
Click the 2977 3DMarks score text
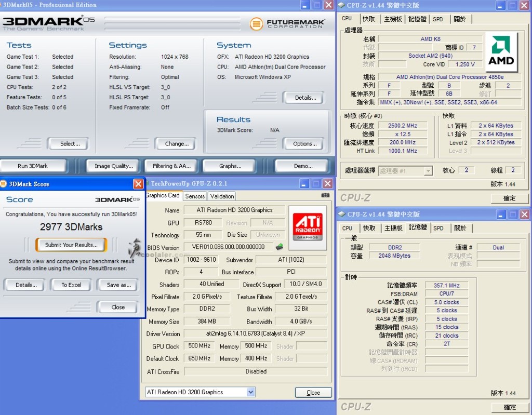[x=71, y=226]
